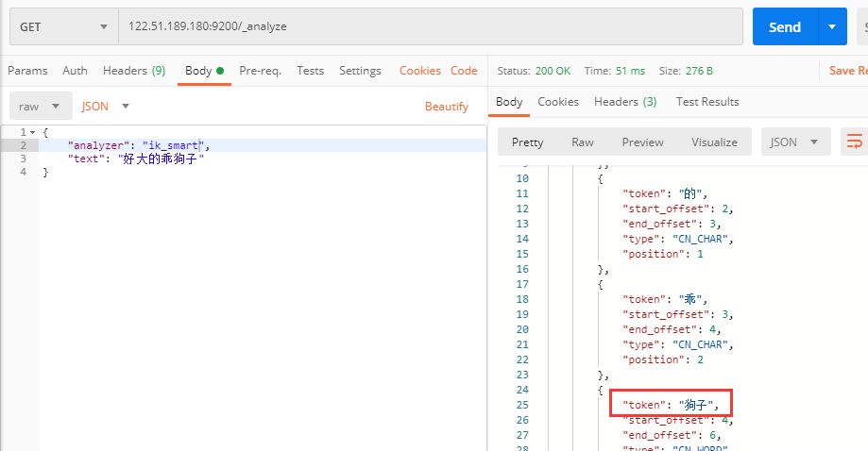Click response line 14 "type": "CN_CHAR"
Screen dimensions: 868x451
coord(678,239)
